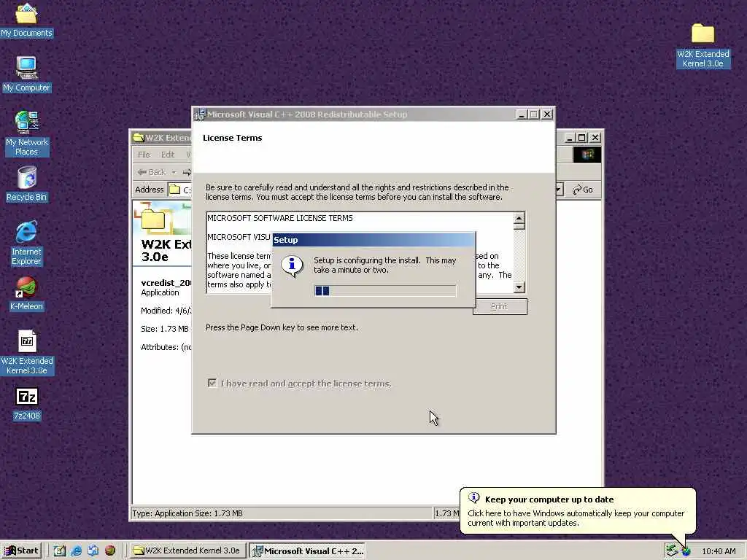
Task: Click the Back button in Explorer toolbar
Action: [152, 172]
